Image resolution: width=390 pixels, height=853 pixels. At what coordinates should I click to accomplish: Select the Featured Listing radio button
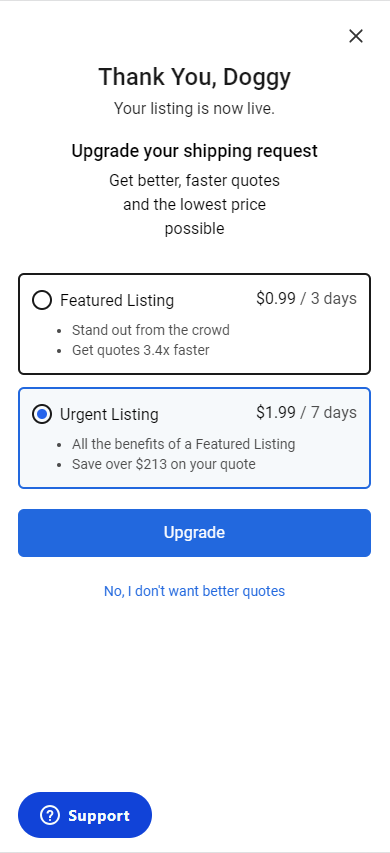point(42,300)
